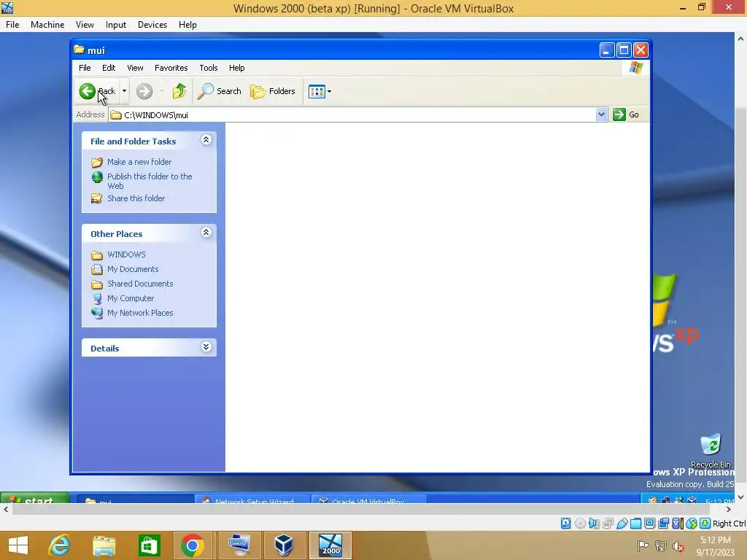This screenshot has height=560, width=747.
Task: Open Explorer's Help menu in mui window
Action: [x=237, y=68]
